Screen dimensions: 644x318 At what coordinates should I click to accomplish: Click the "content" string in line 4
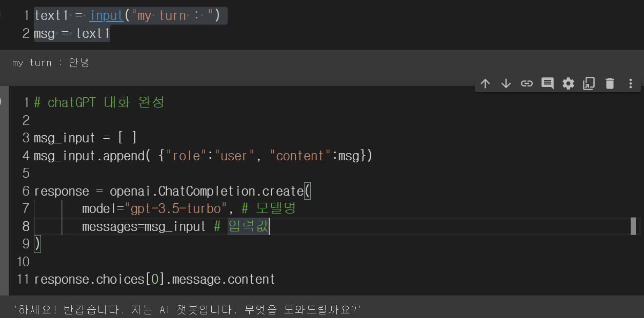pos(300,156)
